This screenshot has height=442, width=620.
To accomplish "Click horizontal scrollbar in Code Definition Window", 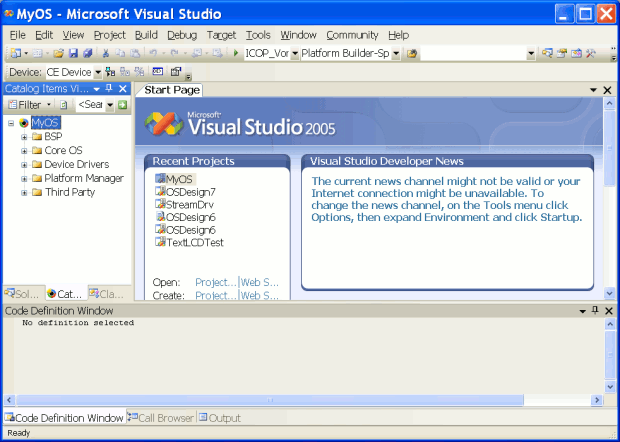I will 270,400.
